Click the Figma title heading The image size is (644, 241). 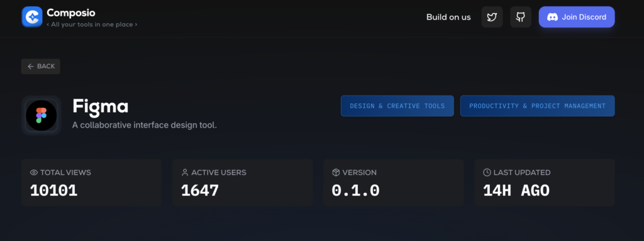[x=100, y=106]
